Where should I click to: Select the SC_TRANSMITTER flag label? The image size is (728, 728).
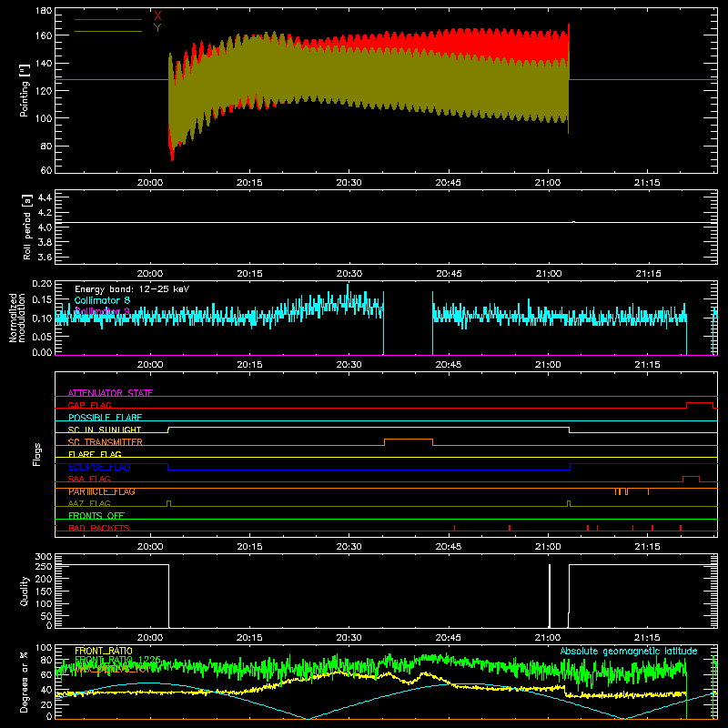(105, 442)
